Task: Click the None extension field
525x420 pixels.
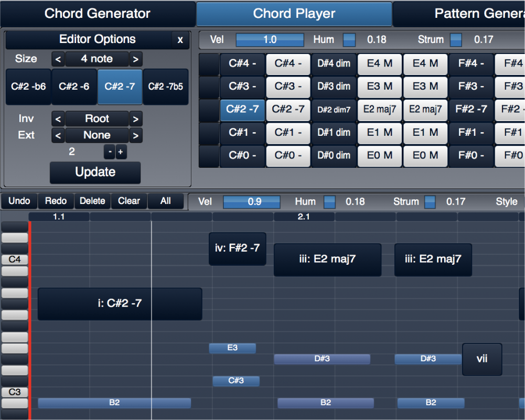Action: (97, 135)
